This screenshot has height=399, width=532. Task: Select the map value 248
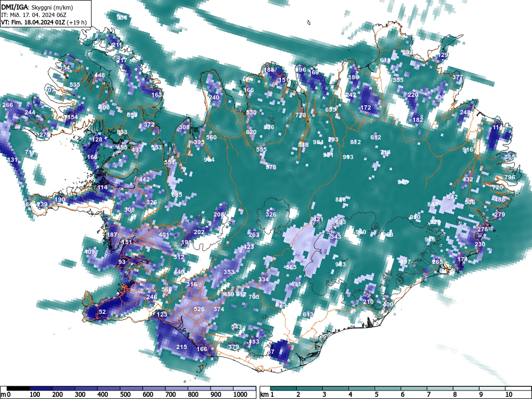(x=465, y=112)
